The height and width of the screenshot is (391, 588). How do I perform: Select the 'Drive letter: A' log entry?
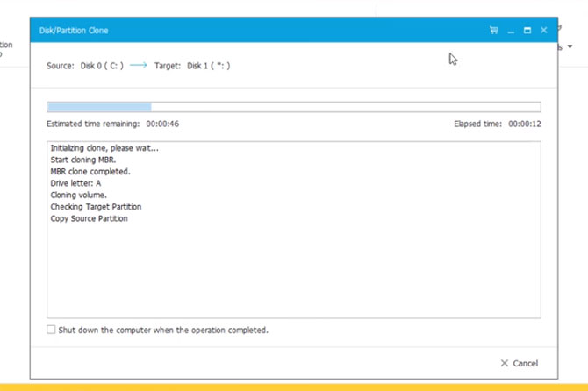pyautogui.click(x=75, y=183)
